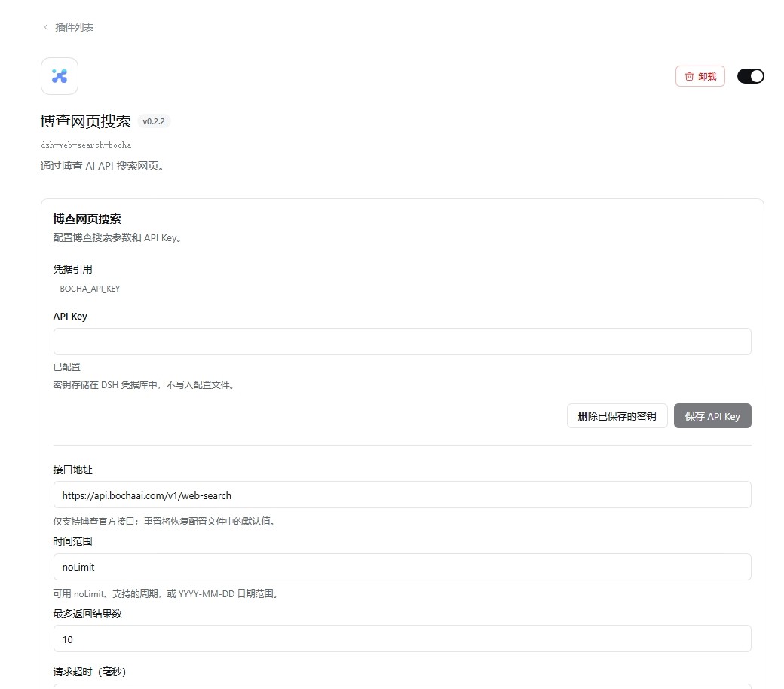Toggle the plugin enable switch off
This screenshot has width=784, height=689.
(751, 76)
